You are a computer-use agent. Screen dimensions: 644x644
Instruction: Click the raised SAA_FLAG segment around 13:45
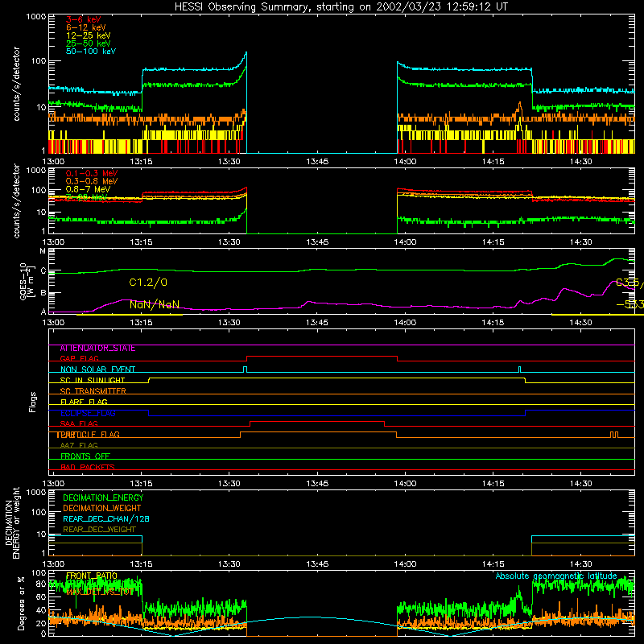click(x=317, y=421)
